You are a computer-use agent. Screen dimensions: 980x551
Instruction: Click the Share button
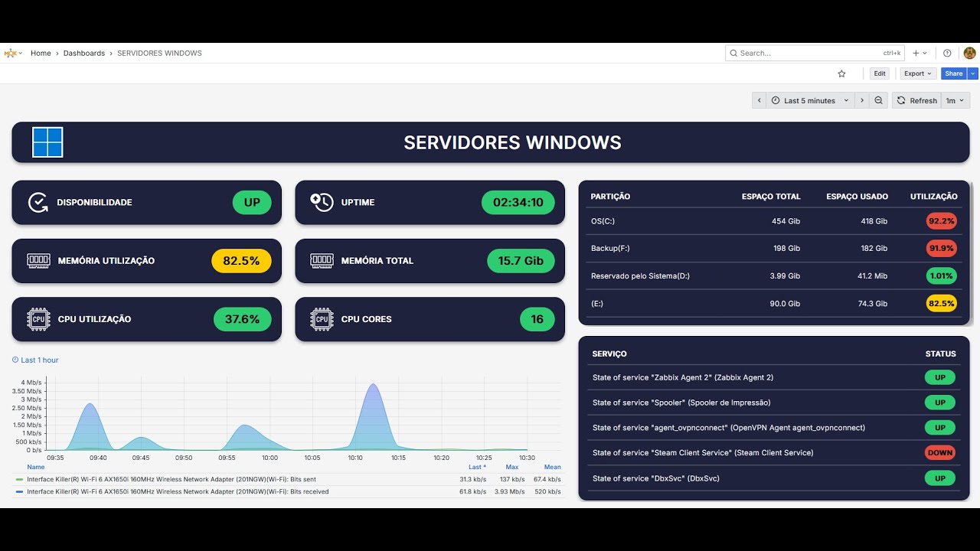(954, 73)
